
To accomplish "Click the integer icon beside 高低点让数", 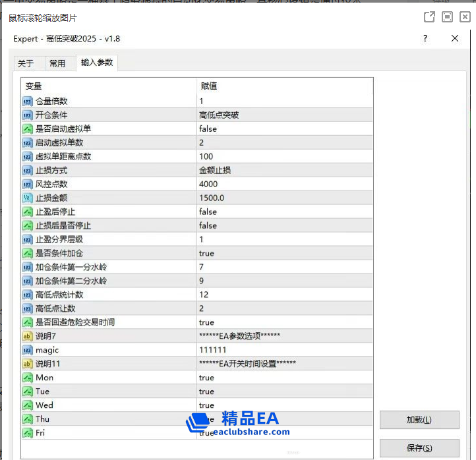I will tap(27, 308).
